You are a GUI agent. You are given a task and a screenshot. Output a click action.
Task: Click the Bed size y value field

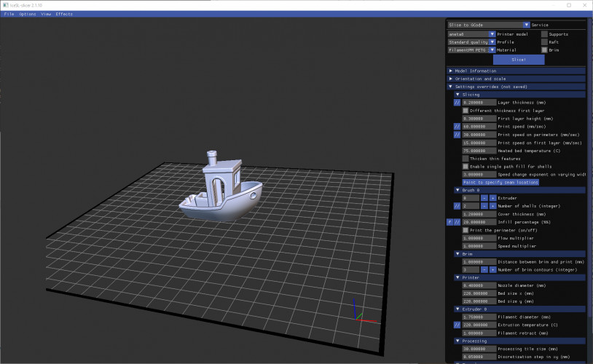pos(479,301)
